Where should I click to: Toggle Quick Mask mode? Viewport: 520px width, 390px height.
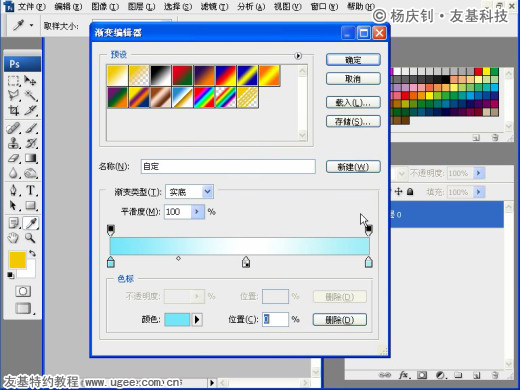[23, 291]
